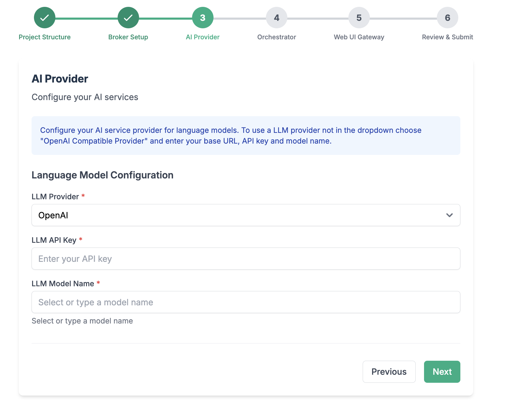
Task: Click the Project Structure checkmark step icon
Action: (45, 18)
